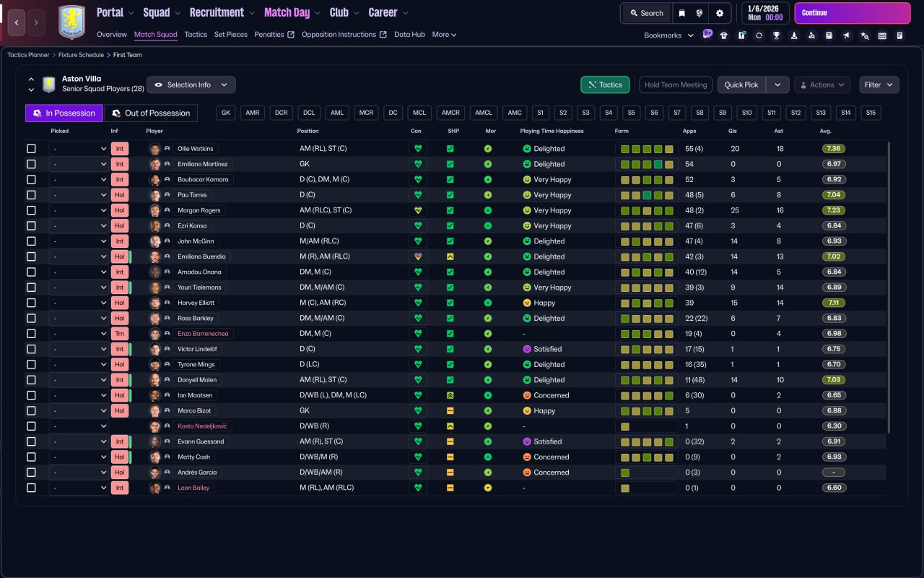Tick the checkbox for Ollie Watkins

[31, 149]
